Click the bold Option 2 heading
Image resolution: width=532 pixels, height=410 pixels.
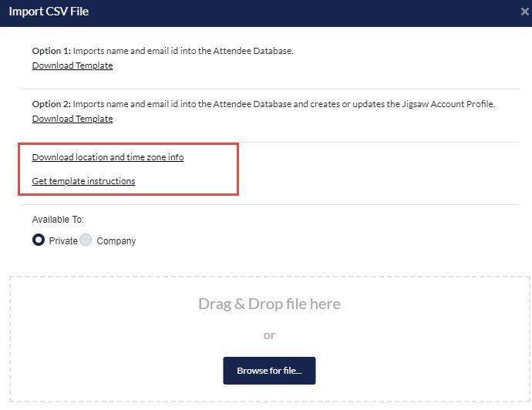51,104
